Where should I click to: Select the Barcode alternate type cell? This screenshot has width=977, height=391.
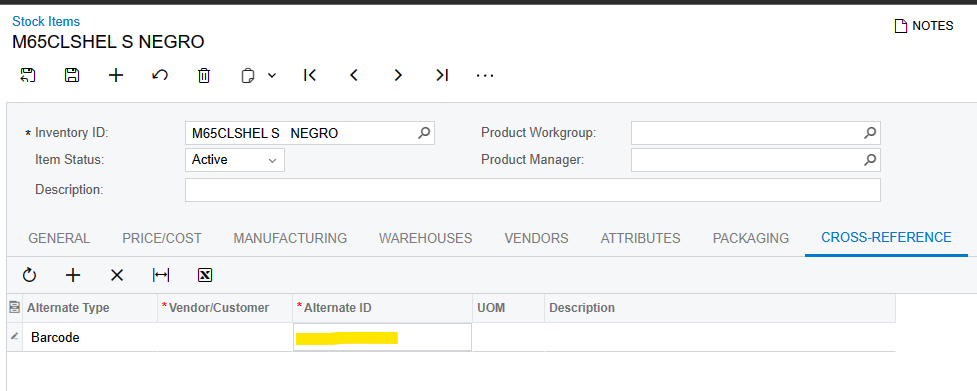coord(90,337)
